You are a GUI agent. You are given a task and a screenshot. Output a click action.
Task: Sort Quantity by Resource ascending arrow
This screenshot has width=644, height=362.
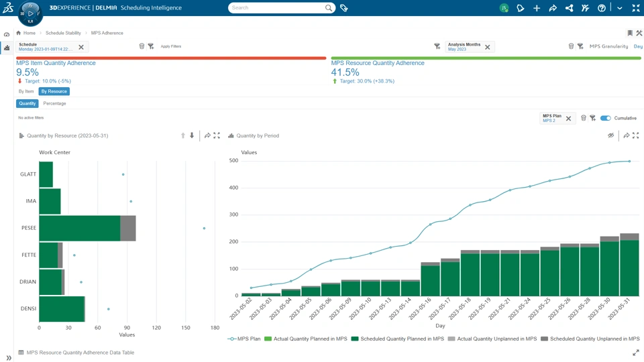point(183,135)
